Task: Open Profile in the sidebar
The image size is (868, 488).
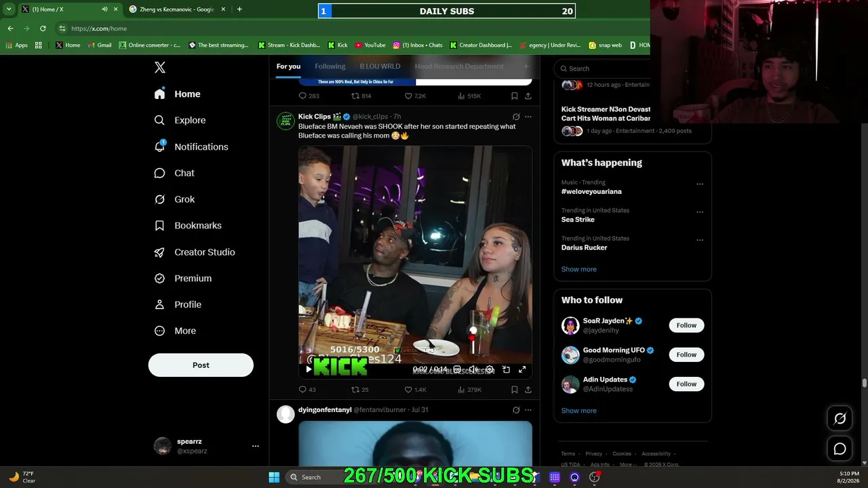Action: [178, 304]
